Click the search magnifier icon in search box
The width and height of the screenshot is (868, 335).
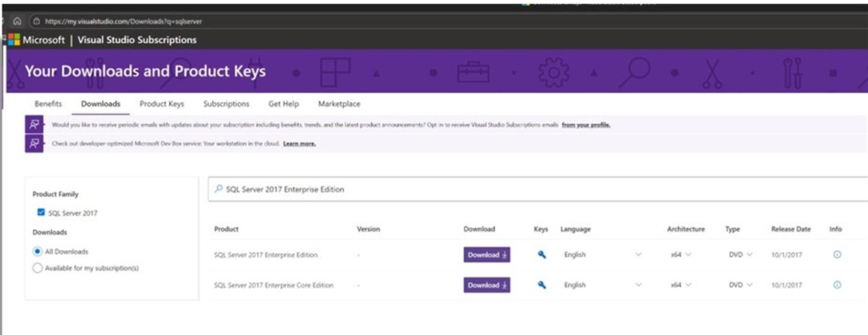point(219,189)
